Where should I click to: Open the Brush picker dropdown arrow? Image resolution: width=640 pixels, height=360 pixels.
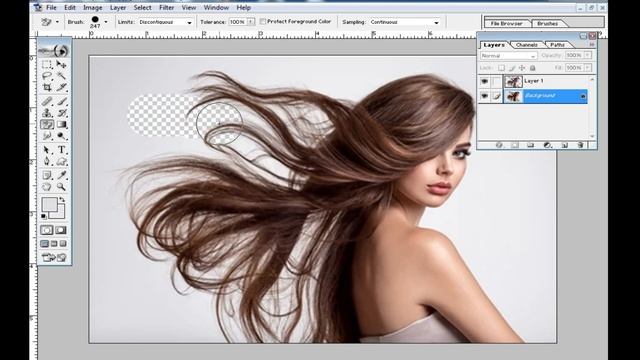click(106, 22)
